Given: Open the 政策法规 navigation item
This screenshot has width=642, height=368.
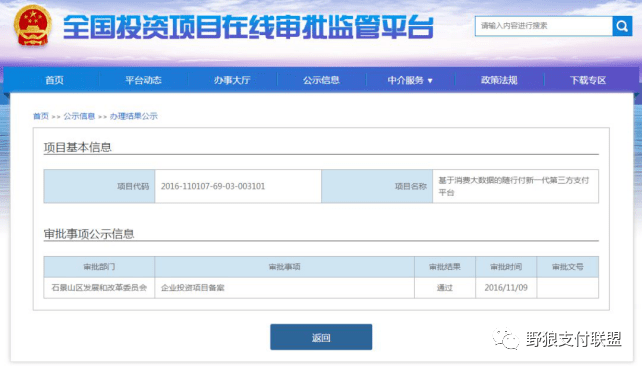Looking at the screenshot, I should tap(499, 80).
